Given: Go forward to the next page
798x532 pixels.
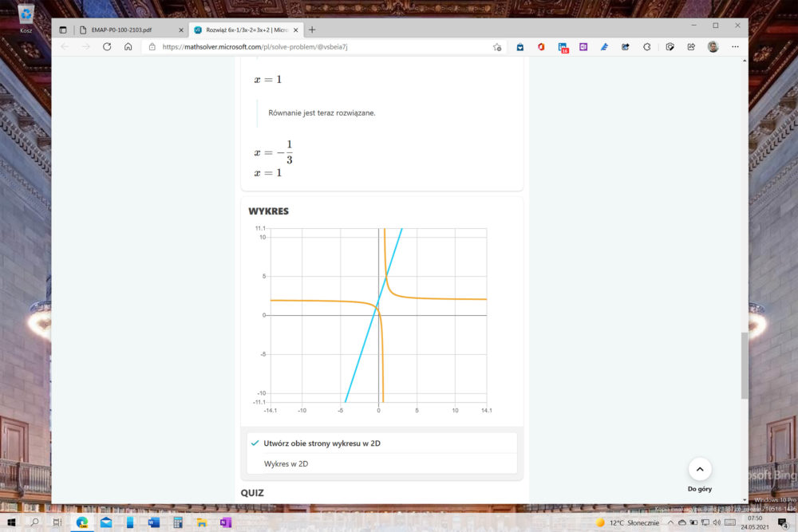Looking at the screenshot, I should click(86, 47).
